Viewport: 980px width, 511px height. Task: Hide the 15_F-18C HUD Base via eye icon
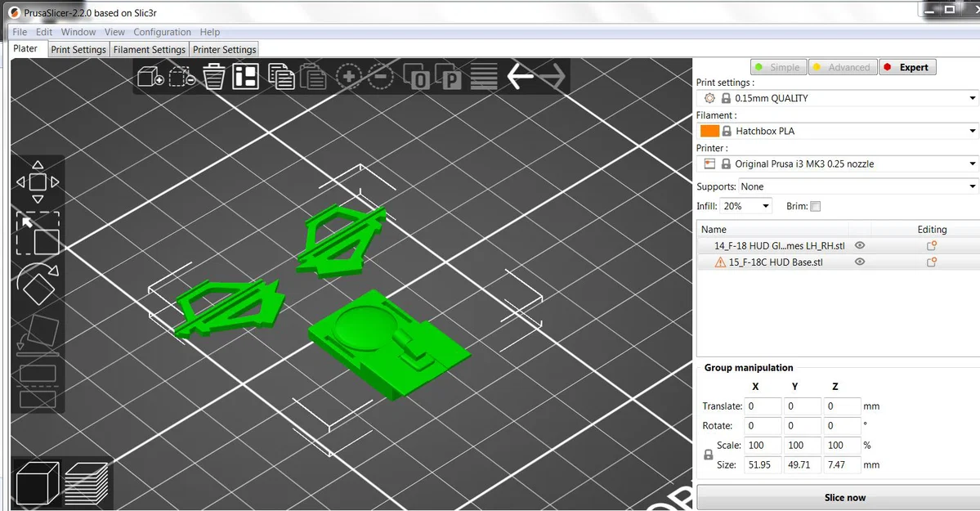(x=860, y=262)
